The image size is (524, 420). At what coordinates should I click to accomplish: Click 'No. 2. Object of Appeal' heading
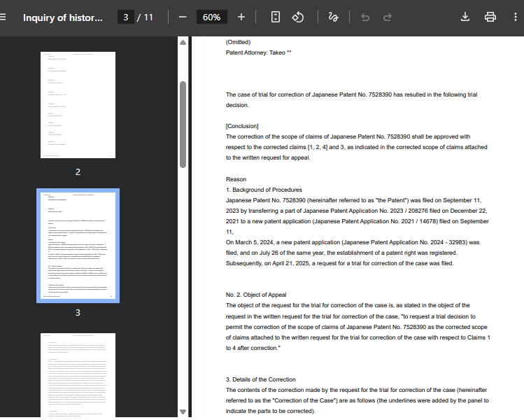tap(256, 295)
